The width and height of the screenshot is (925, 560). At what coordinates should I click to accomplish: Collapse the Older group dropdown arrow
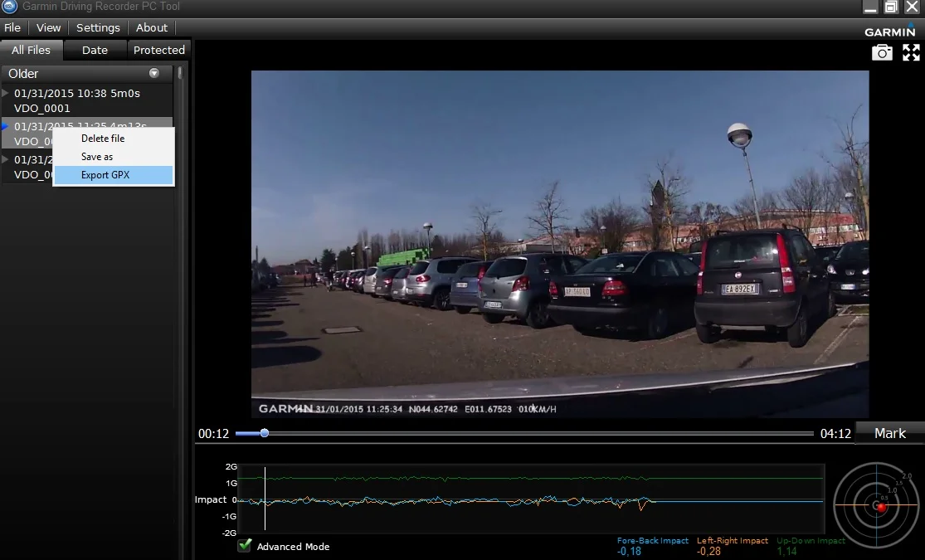tap(153, 73)
